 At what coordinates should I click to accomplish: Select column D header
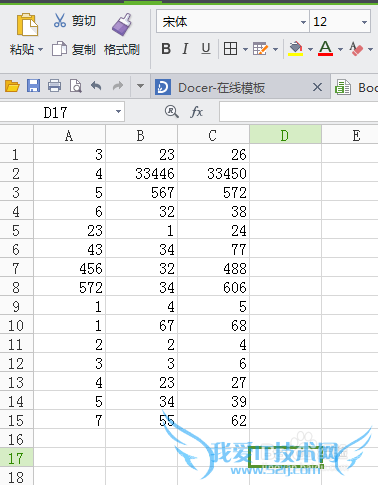pos(285,135)
